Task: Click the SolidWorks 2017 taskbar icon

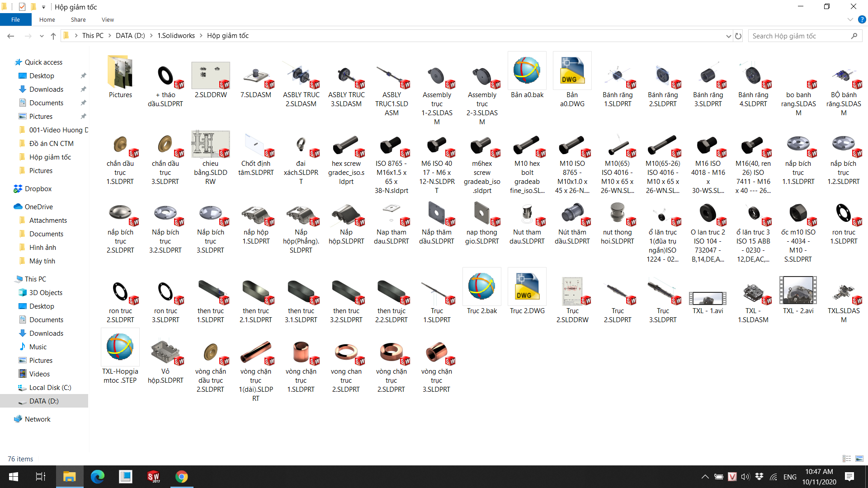Action: [153, 477]
